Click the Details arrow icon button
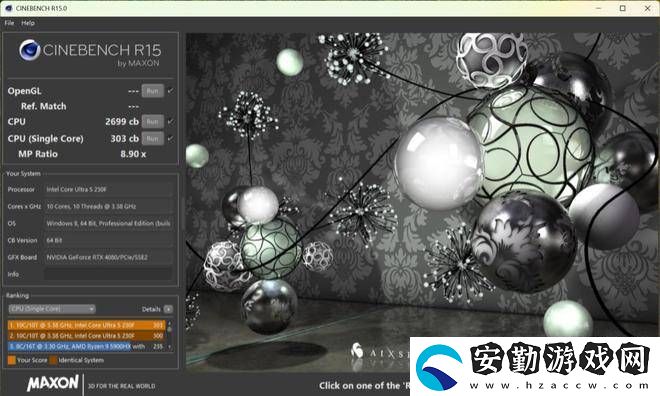This screenshot has width=660, height=396. pos(168,309)
